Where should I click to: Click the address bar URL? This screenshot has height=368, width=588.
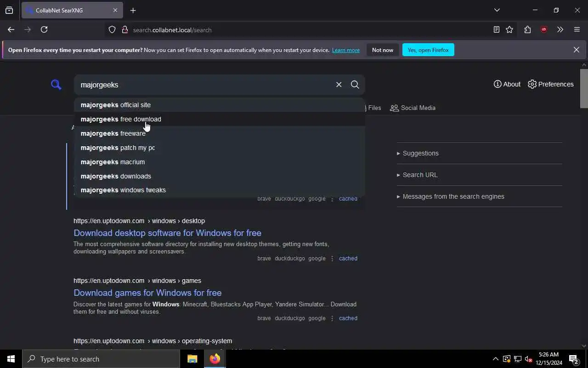172,30
